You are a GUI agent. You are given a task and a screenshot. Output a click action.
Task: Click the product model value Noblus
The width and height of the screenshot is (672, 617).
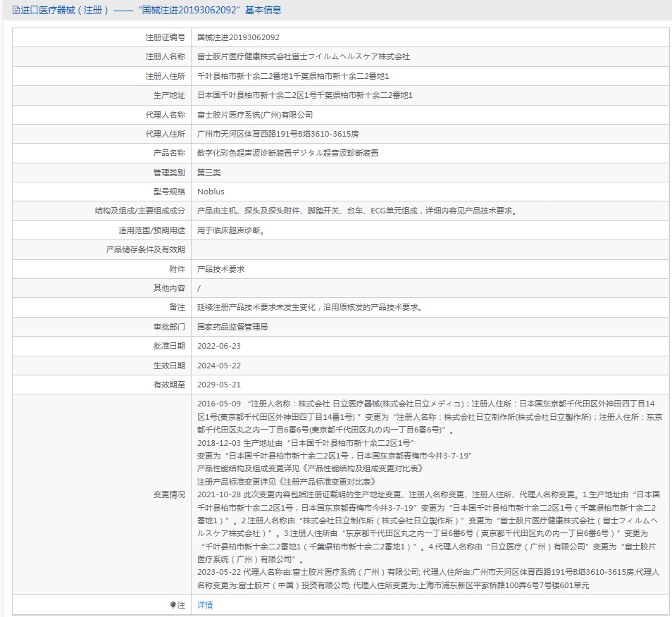[211, 192]
